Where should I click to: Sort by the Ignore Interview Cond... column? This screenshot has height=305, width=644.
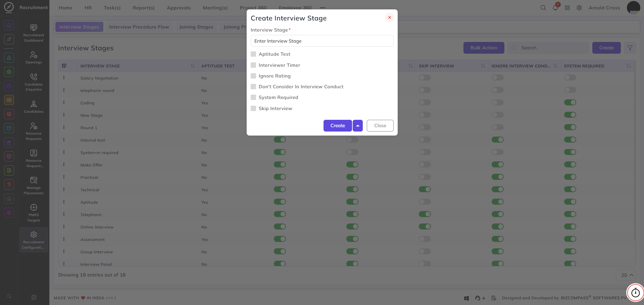coord(555,66)
